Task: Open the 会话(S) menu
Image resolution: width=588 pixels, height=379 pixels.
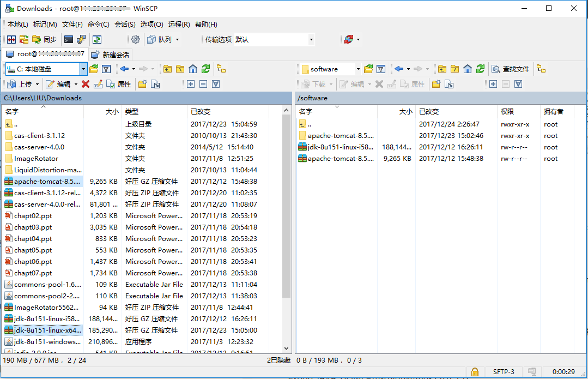Action: [x=125, y=25]
